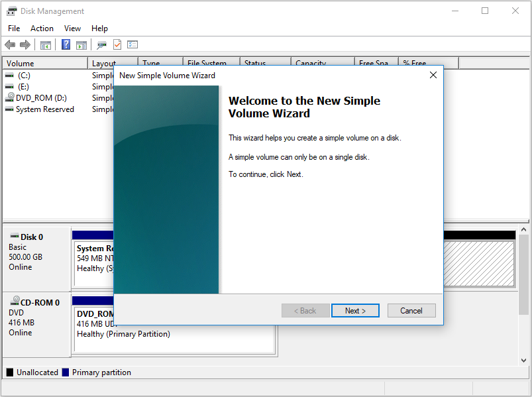This screenshot has height=397, width=532.
Task: Maximize the Disk Management window
Action: point(485,11)
